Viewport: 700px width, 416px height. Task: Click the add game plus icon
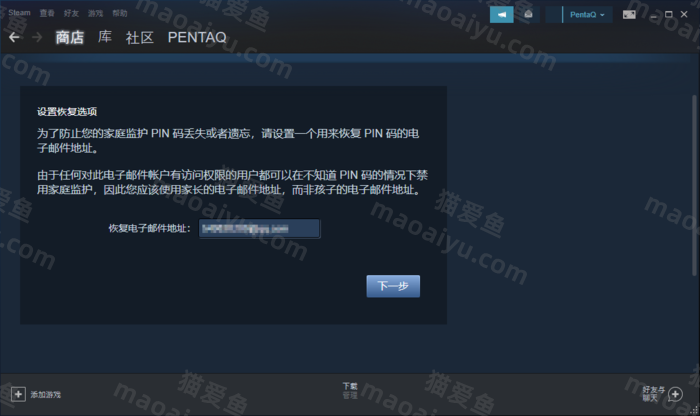click(18, 394)
